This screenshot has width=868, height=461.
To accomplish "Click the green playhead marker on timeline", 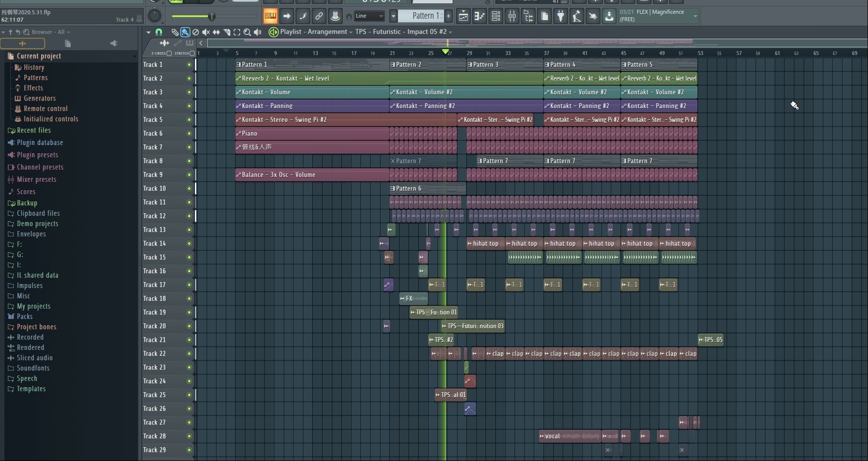I will pos(445,52).
